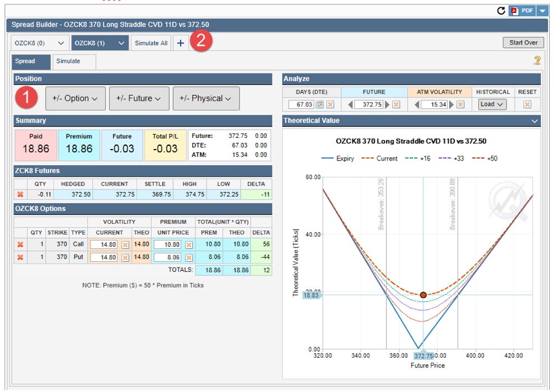
Task: Remove the ZCK8 futures row with red X
Action: 20,194
